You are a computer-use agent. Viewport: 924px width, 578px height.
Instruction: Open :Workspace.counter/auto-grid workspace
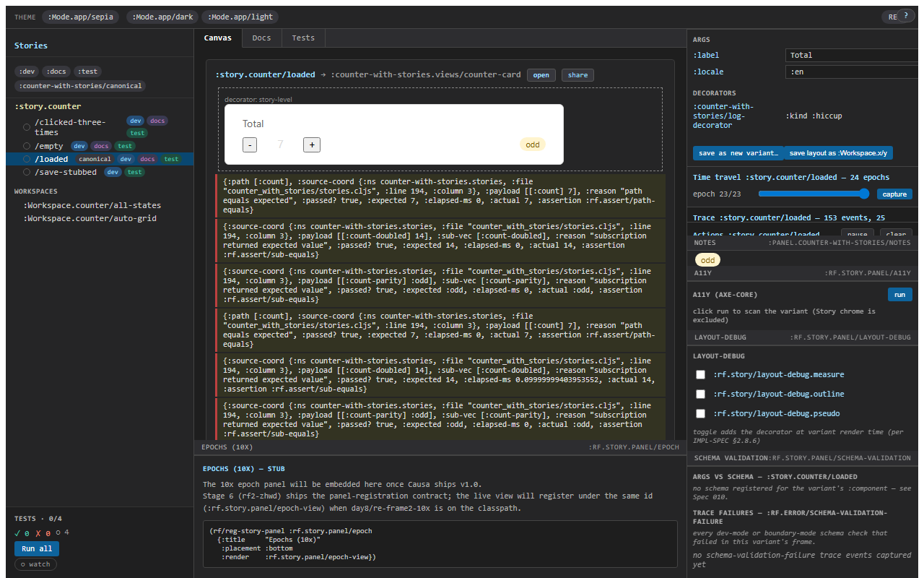click(x=90, y=218)
